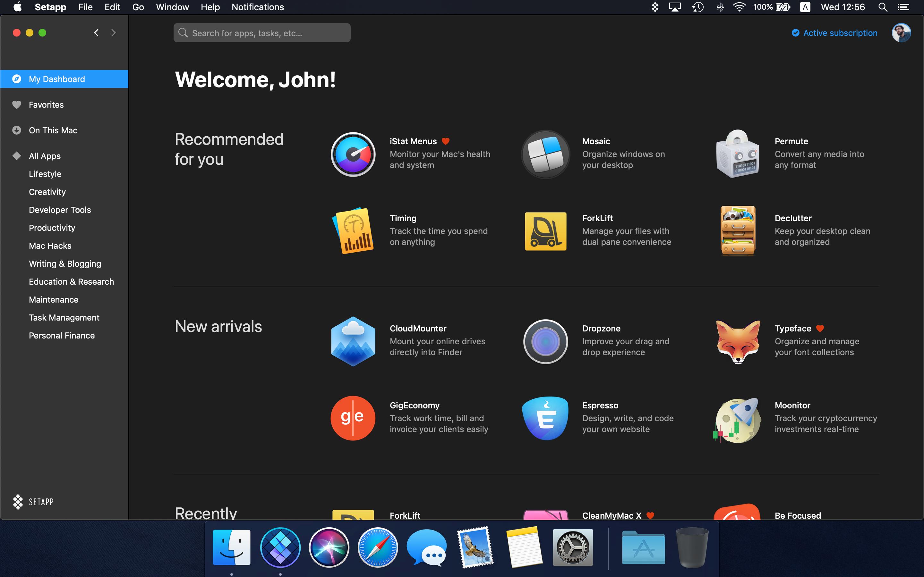Click the Mosaic app icon

click(545, 154)
